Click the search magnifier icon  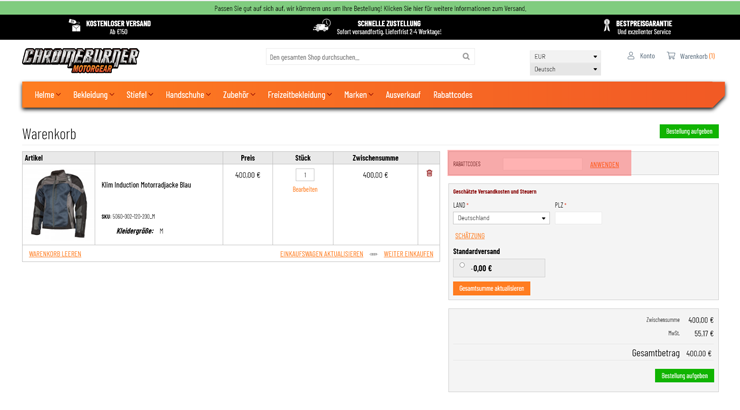(466, 57)
